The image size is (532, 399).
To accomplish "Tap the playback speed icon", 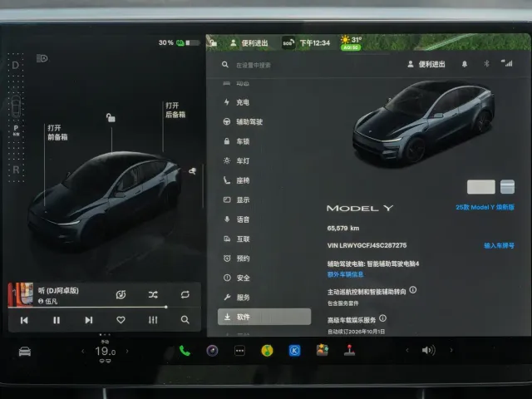I will 121,294.
